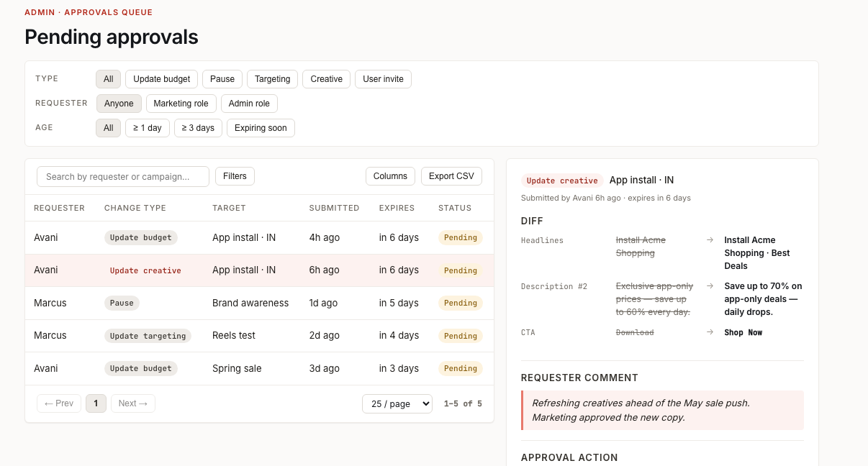Sort by Requester column header
This screenshot has height=466, width=868.
click(x=59, y=208)
